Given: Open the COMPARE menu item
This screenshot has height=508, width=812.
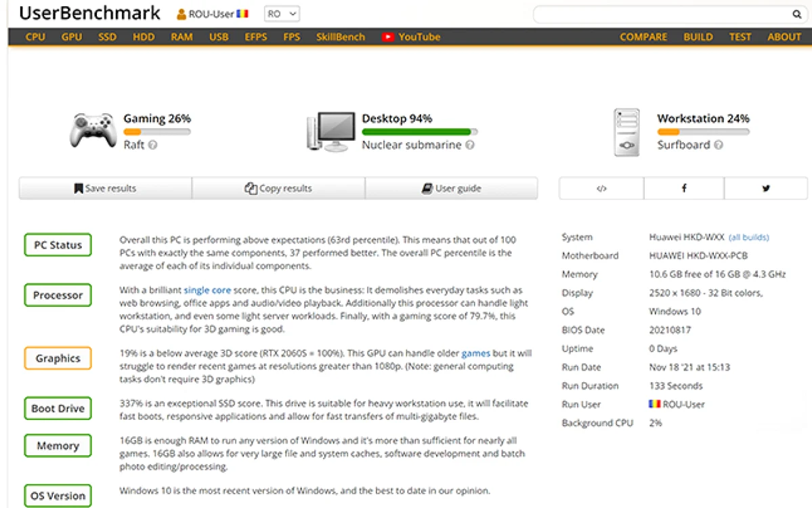Looking at the screenshot, I should click(643, 37).
